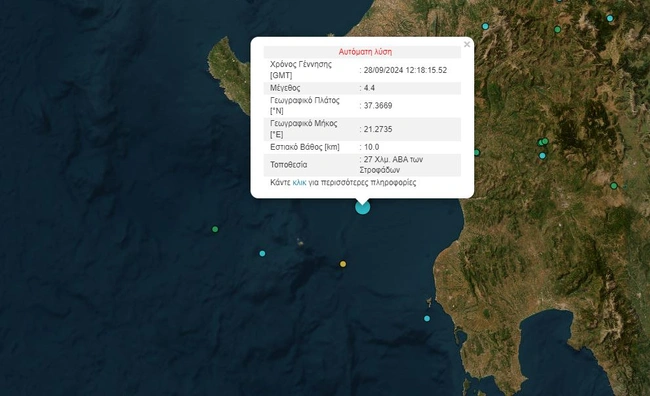Click the longitude value '21.2735'

(x=378, y=129)
